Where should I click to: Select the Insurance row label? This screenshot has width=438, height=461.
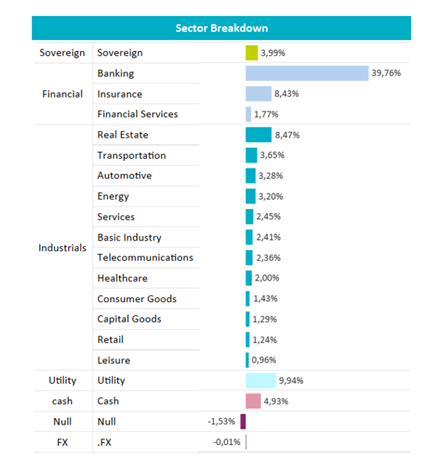point(120,94)
